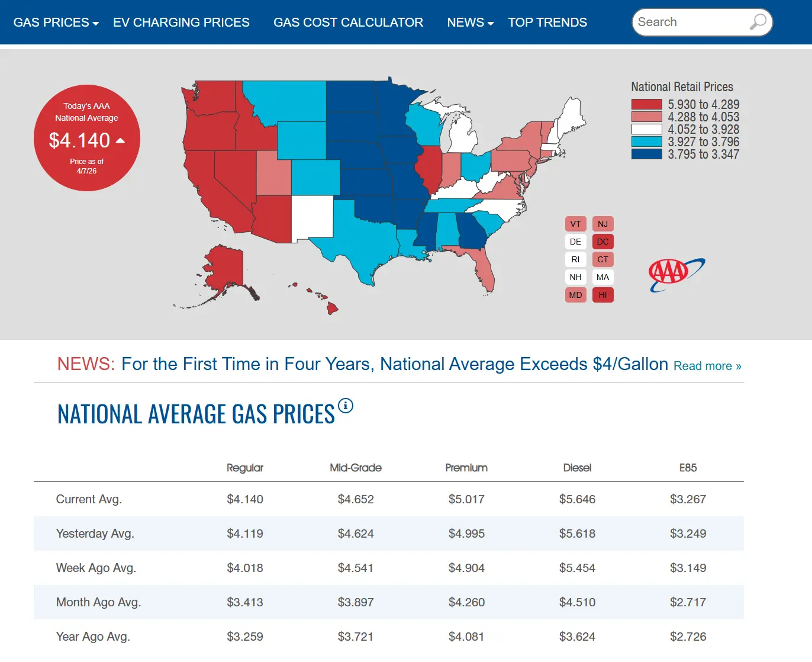The height and width of the screenshot is (662, 812).
Task: Select the HI state badge
Action: click(x=602, y=295)
